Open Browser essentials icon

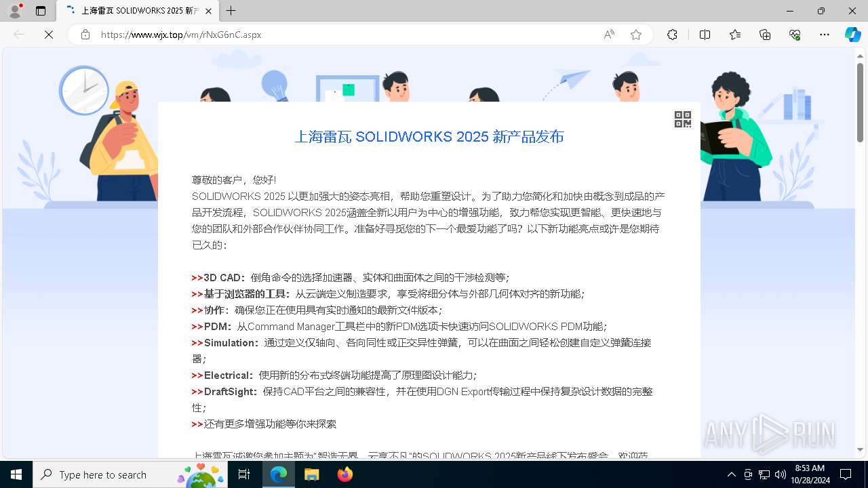click(795, 35)
